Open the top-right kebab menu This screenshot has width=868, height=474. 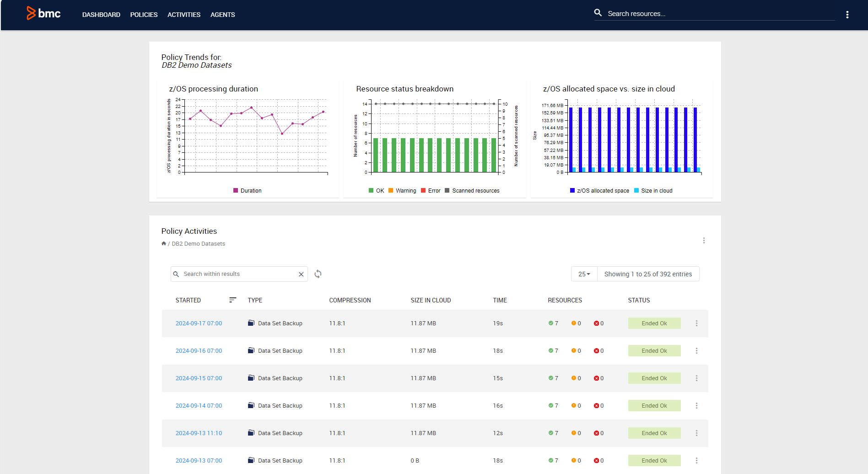[847, 15]
